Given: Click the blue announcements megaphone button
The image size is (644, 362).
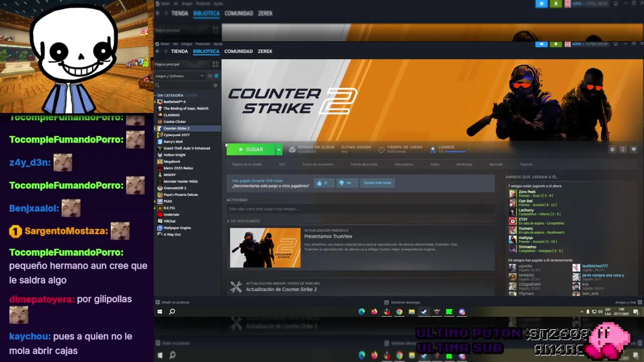Looking at the screenshot, I should click(x=541, y=44).
